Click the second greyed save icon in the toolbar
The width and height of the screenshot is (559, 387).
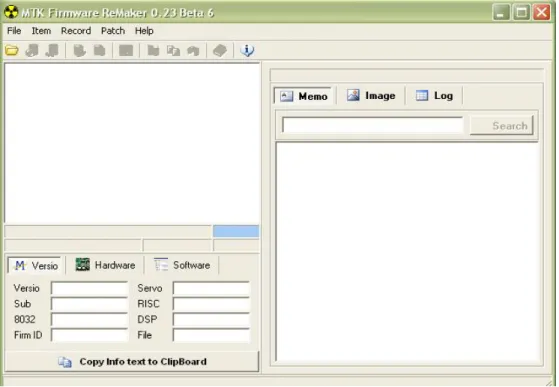52,51
